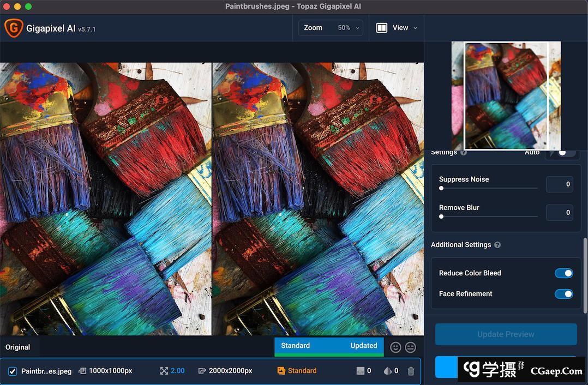Select the Original preview label

[18, 347]
